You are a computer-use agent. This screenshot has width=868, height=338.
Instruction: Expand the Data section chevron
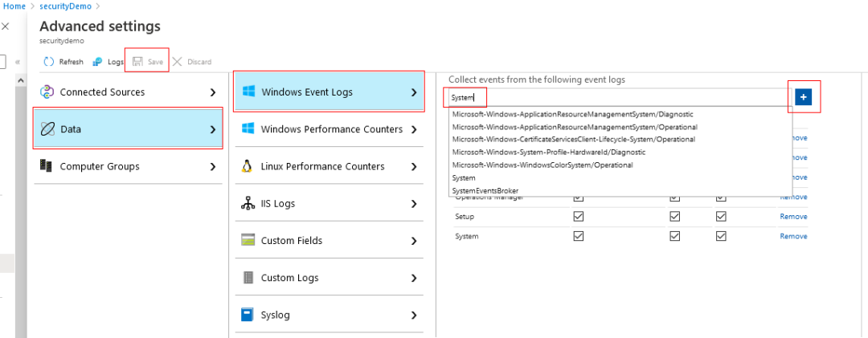[x=213, y=129]
